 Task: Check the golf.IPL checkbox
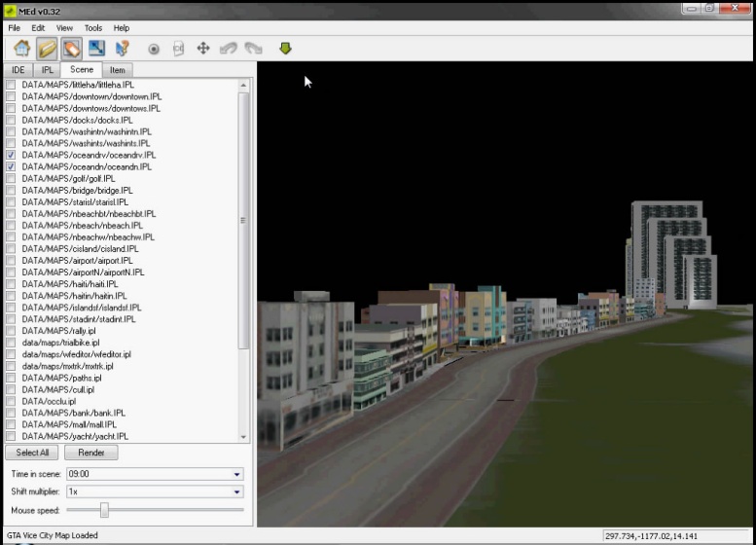[x=11, y=179]
